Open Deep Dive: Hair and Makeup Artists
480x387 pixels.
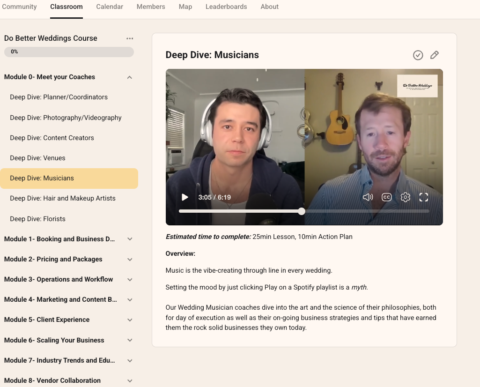click(x=63, y=199)
